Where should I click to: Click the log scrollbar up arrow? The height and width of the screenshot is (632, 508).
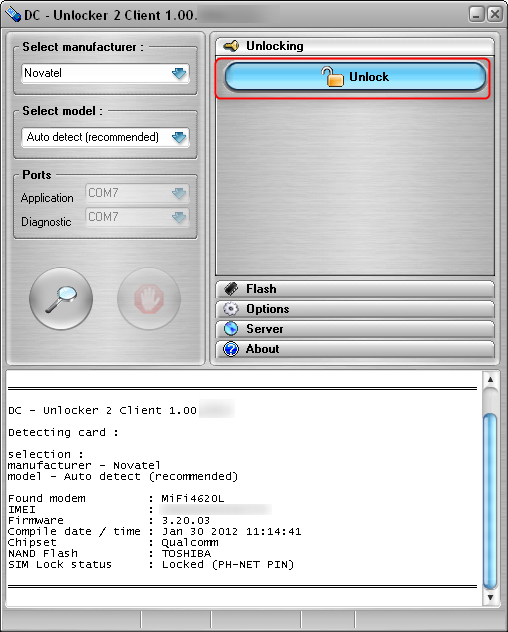(x=490, y=379)
